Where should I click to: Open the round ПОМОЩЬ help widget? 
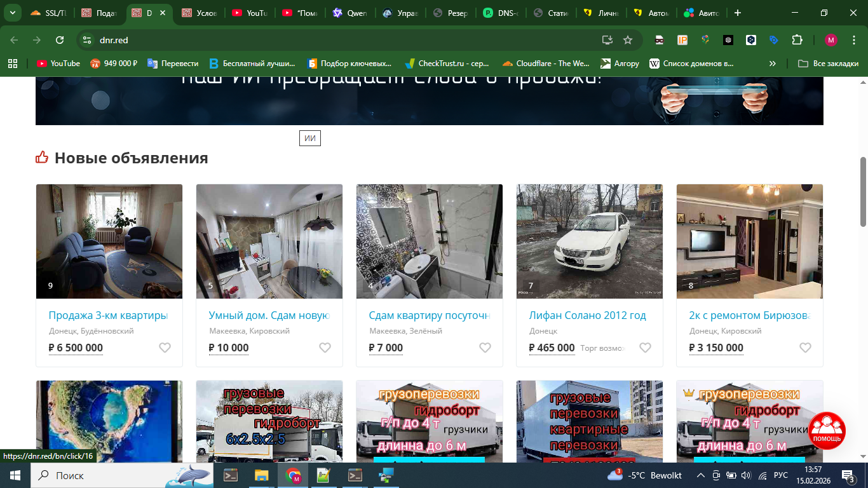click(x=827, y=430)
